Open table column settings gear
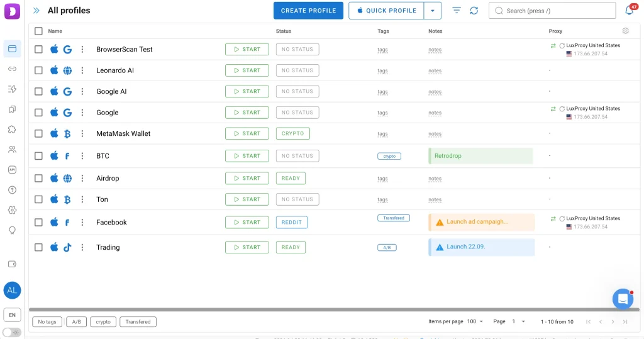 click(625, 31)
